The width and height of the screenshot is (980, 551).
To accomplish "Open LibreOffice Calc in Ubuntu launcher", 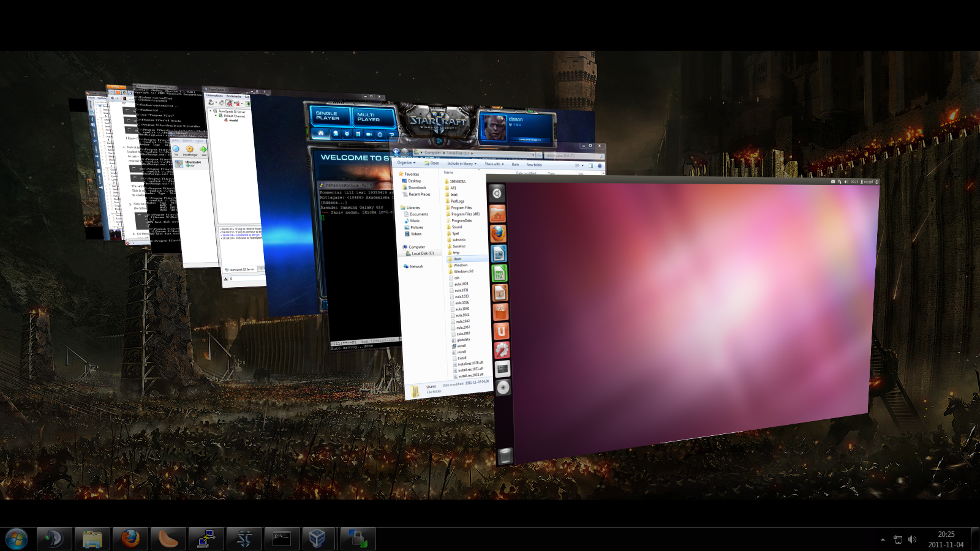I will tap(499, 272).
